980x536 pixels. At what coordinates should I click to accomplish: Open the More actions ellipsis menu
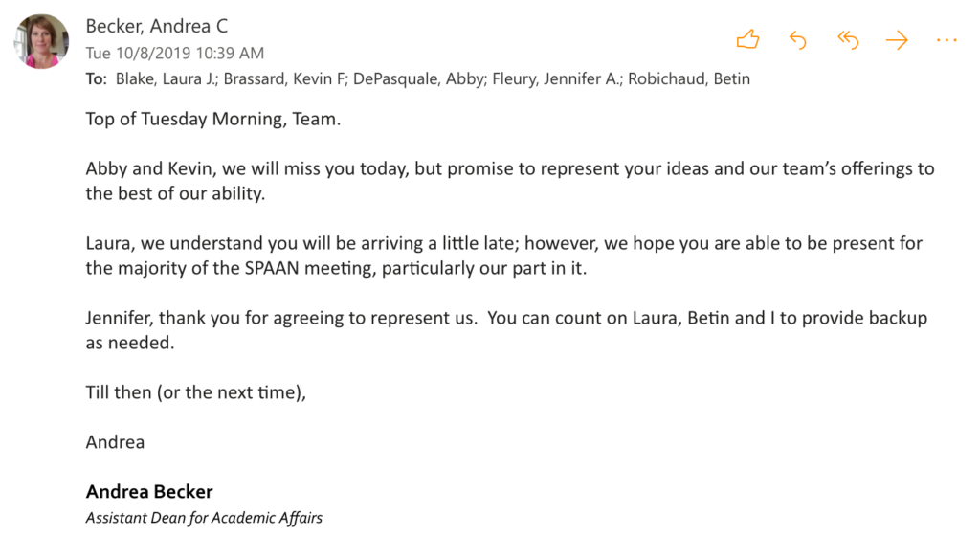click(947, 40)
